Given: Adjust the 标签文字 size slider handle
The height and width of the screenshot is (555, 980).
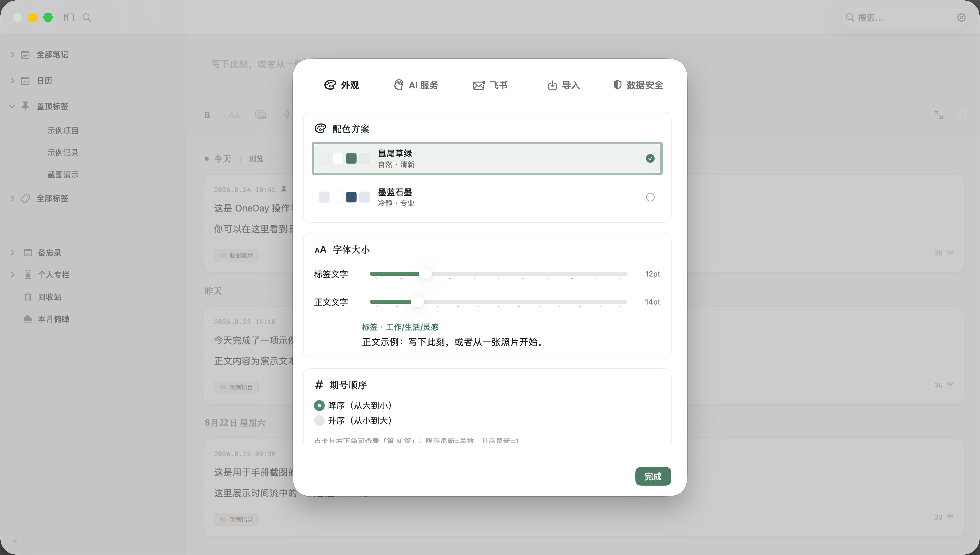Looking at the screenshot, I should (425, 274).
